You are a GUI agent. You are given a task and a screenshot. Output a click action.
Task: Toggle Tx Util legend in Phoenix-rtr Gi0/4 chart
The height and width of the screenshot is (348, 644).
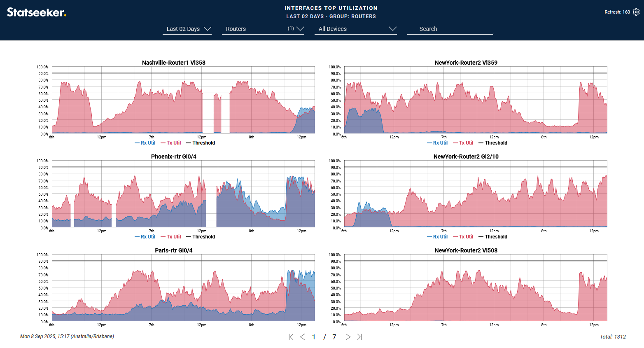click(x=171, y=237)
